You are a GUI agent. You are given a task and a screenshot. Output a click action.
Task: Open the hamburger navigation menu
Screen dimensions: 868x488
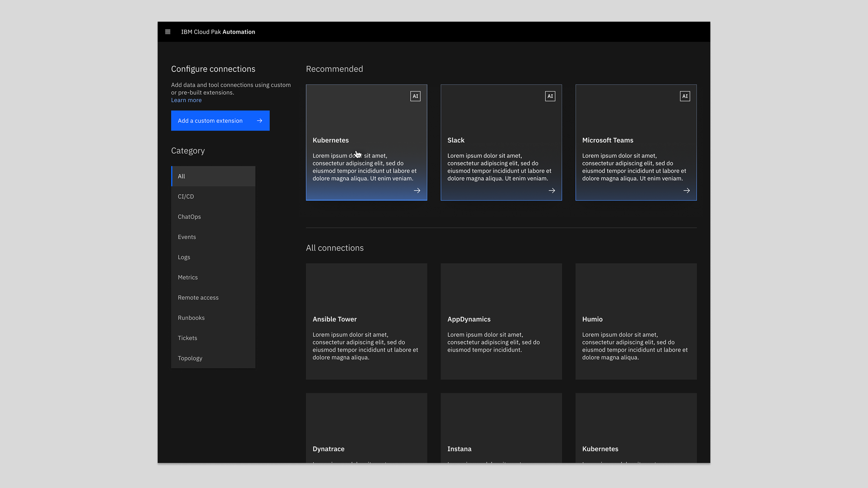point(168,32)
